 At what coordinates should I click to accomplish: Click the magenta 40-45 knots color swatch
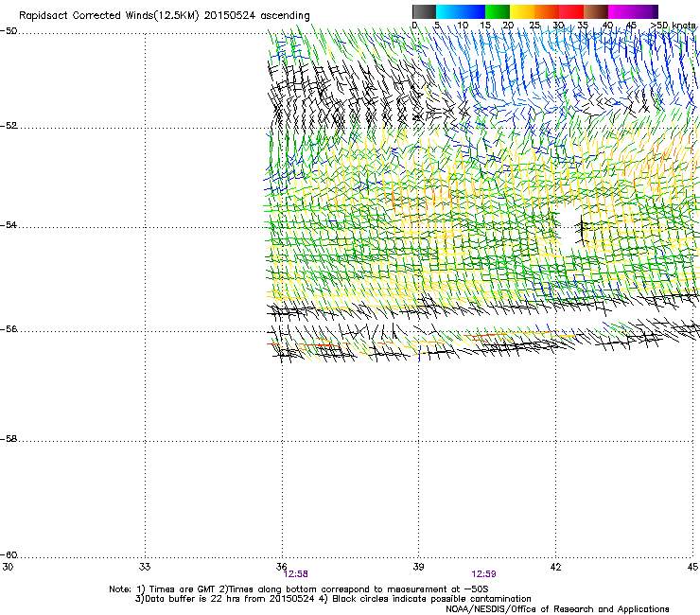click(621, 11)
